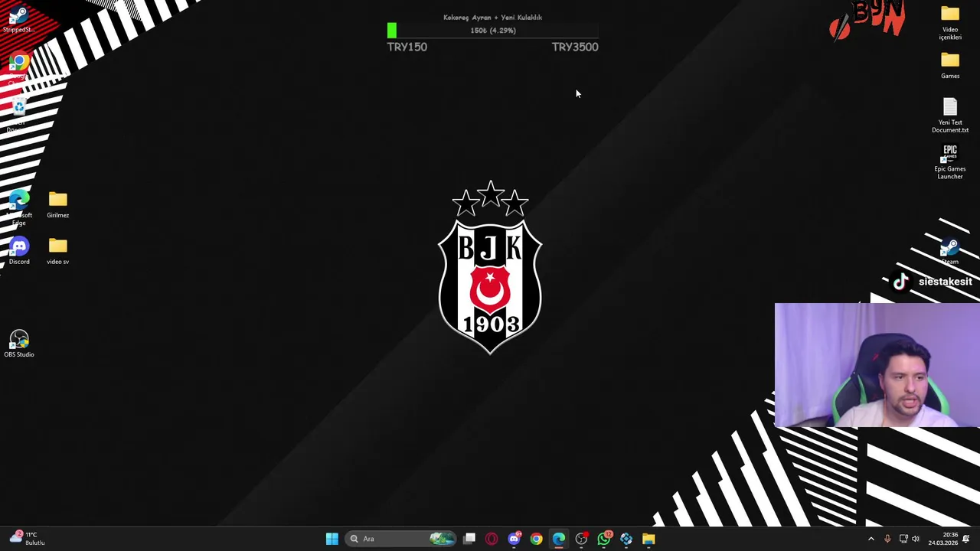The image size is (980, 551).
Task: Select the video sv folder
Action: pyautogui.click(x=57, y=251)
